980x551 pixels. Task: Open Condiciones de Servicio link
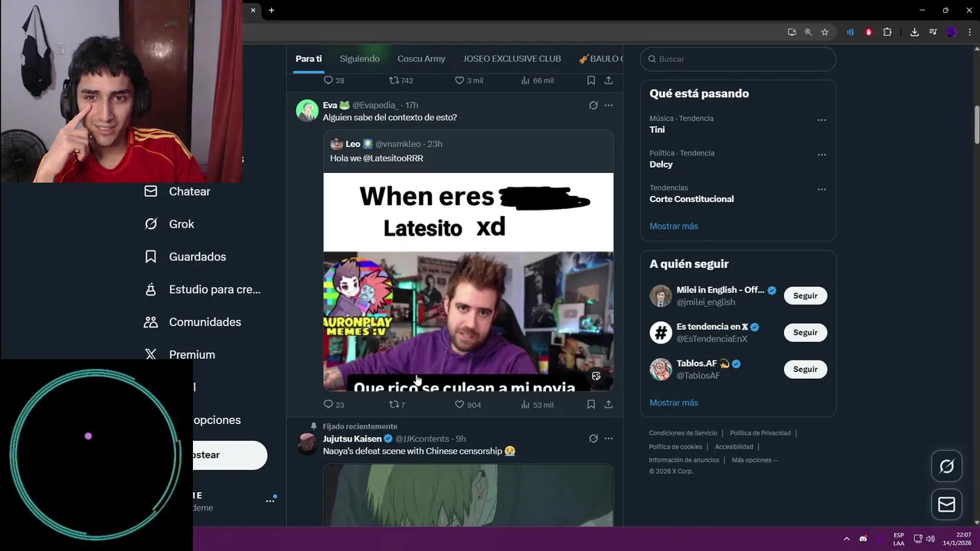coord(683,433)
